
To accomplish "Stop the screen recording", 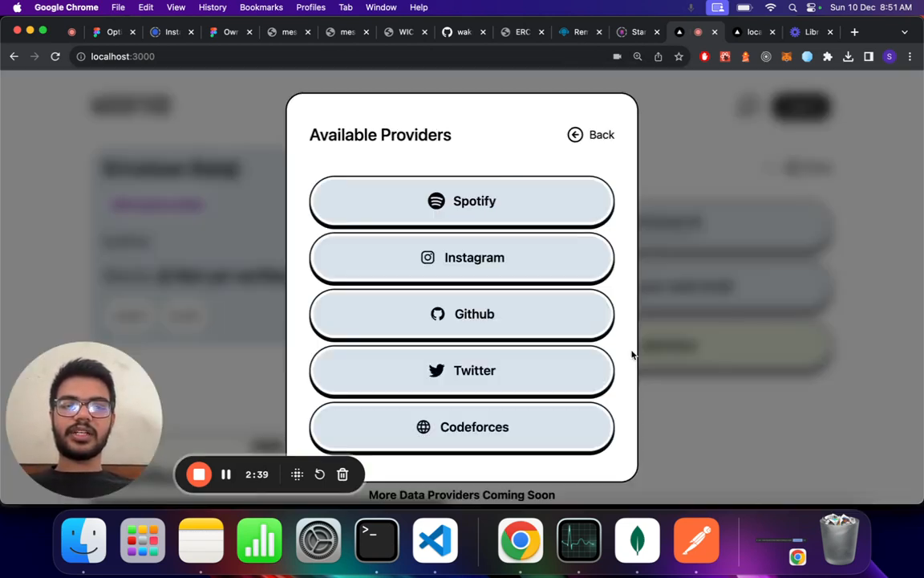I will tap(199, 474).
